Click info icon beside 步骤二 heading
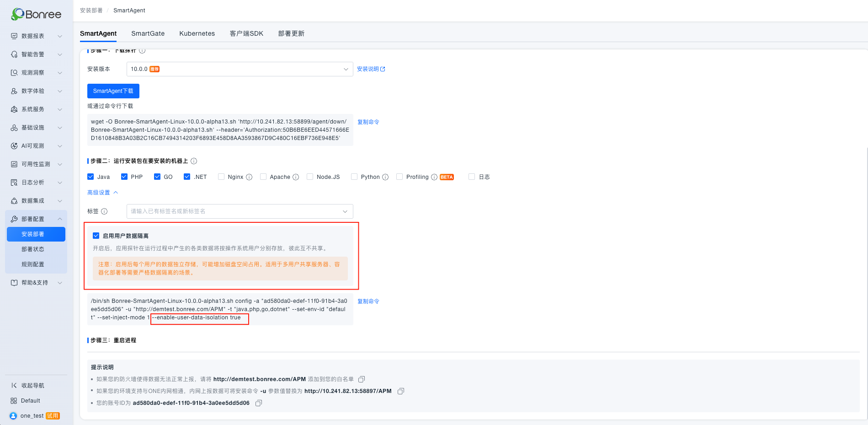This screenshot has height=425, width=868. pyautogui.click(x=194, y=161)
